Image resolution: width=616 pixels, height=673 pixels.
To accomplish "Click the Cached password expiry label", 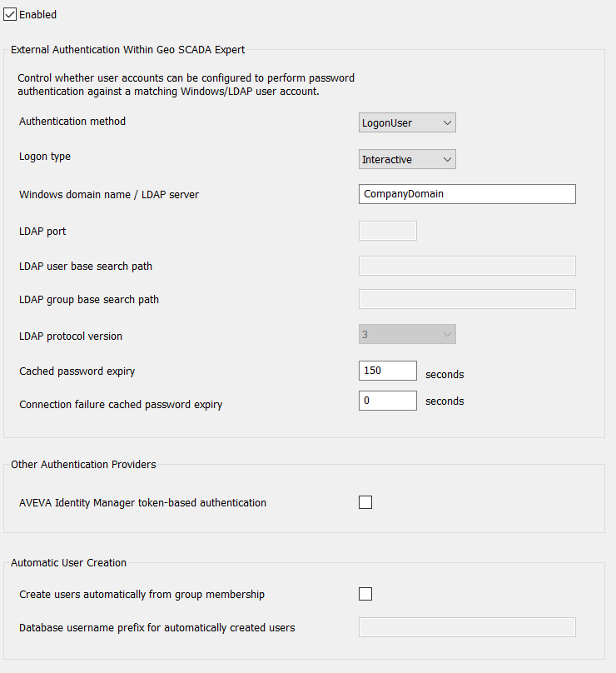I will [77, 371].
